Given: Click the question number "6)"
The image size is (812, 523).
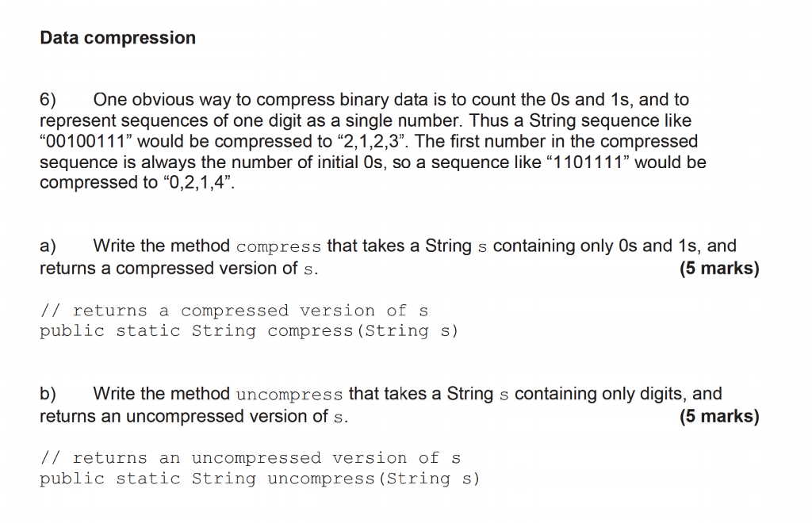Looking at the screenshot, I should pos(48,99).
